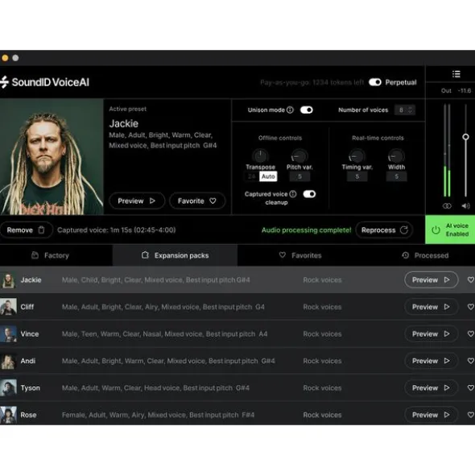Click the SoundID VoiceAI logo
This screenshot has width=475, height=476.
(x=44, y=82)
